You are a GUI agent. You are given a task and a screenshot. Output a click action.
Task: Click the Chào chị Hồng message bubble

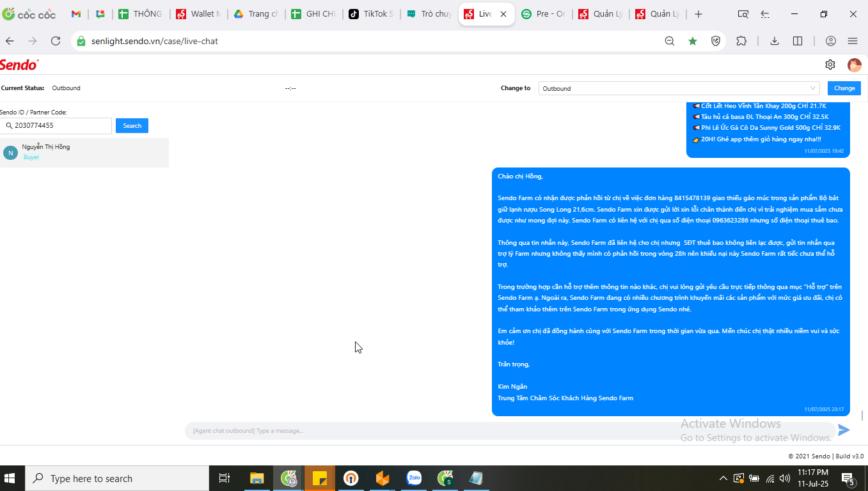[671, 292]
